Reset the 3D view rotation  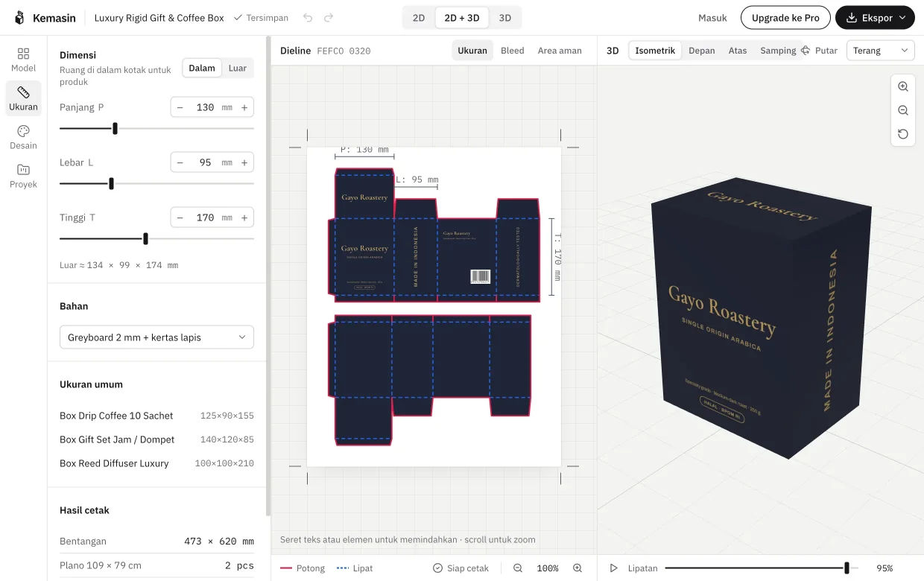click(x=903, y=134)
